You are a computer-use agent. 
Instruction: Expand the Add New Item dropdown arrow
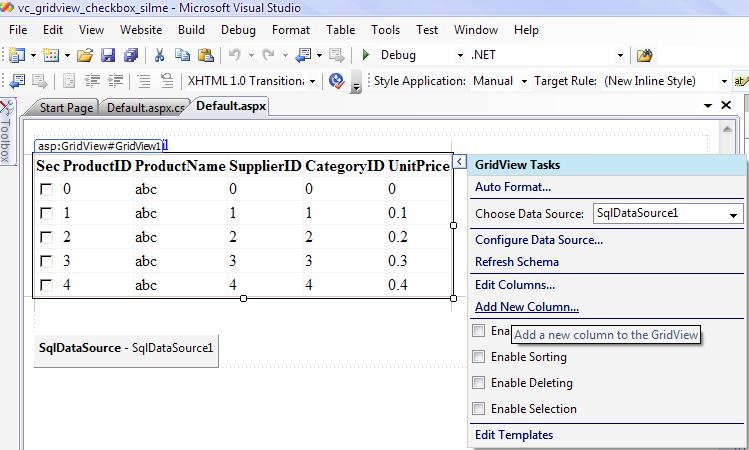(x=67, y=55)
